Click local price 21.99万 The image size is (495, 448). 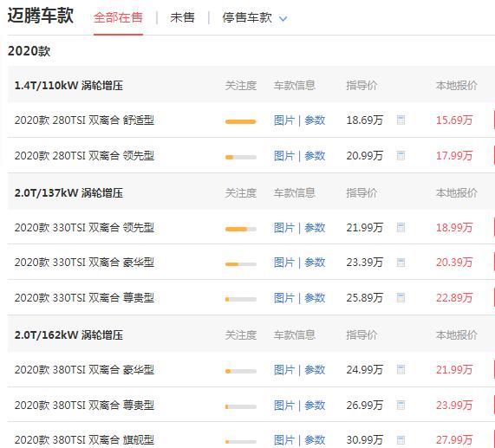pos(454,369)
